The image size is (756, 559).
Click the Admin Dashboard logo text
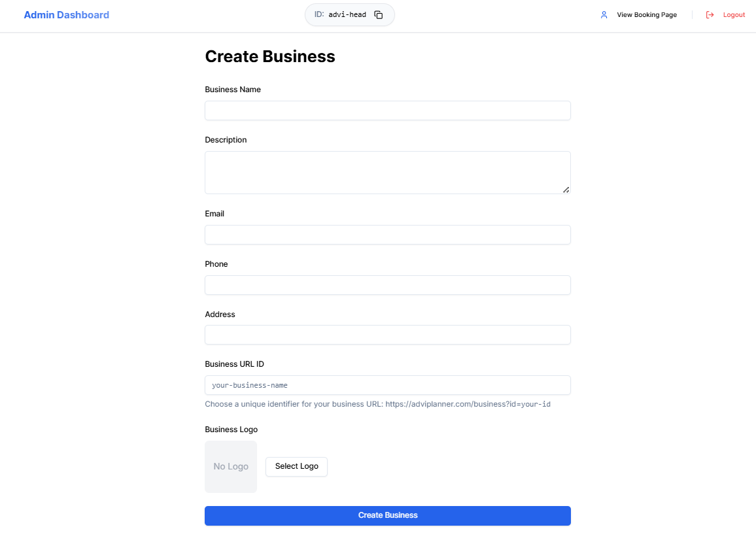pyautogui.click(x=66, y=14)
